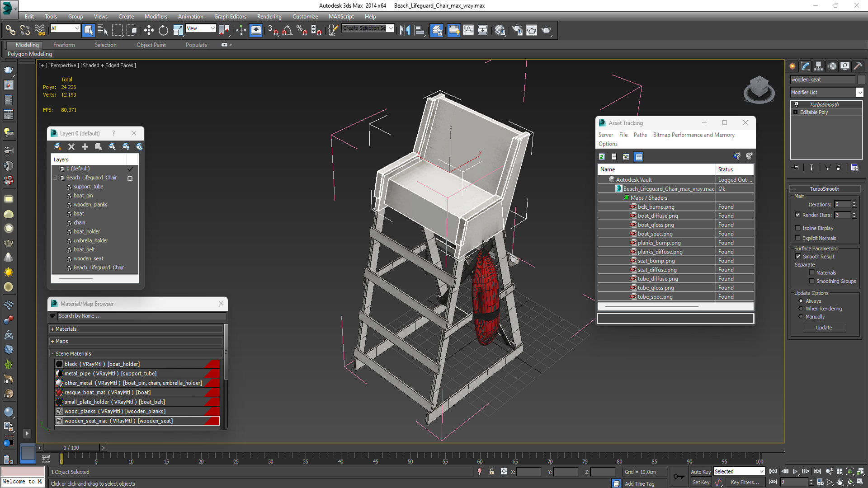This screenshot has height=488, width=868.
Task: Click Refresh icon in Asset Tracking
Action: [602, 156]
